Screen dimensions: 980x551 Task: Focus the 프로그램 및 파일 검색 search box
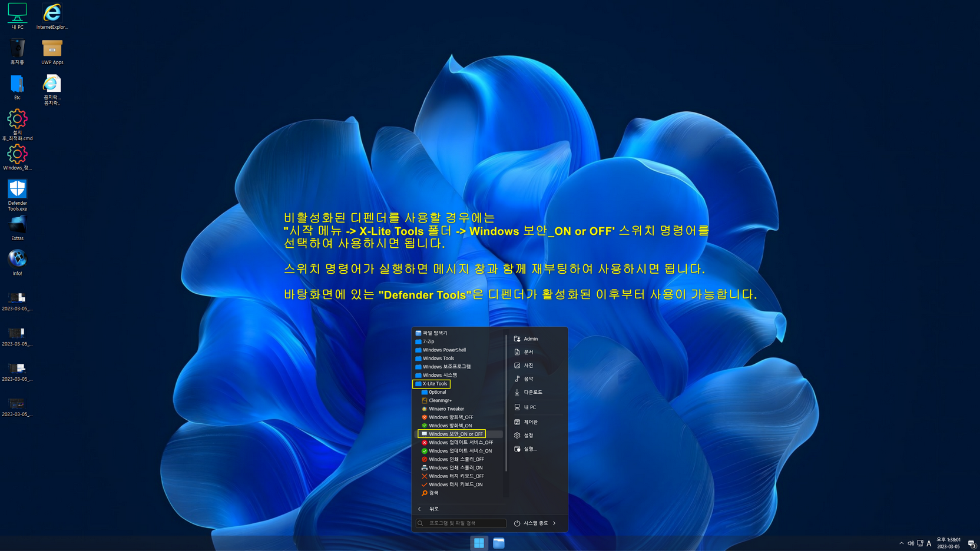pos(461,523)
